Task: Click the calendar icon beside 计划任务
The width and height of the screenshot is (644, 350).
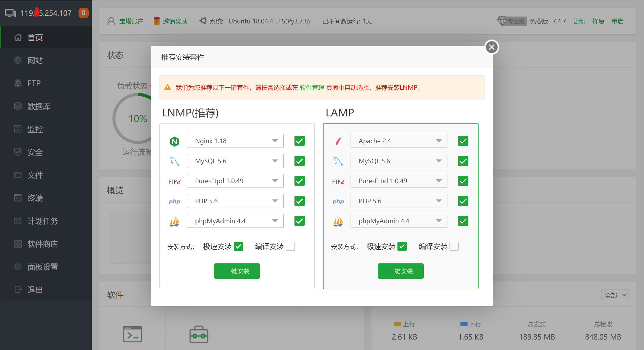Action: pos(18,221)
